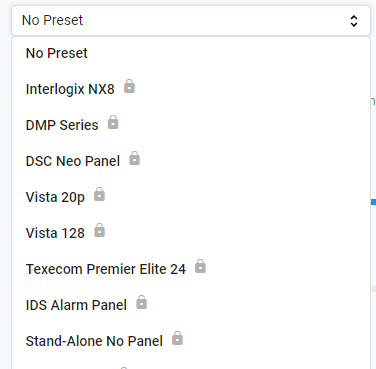Collapse the preset dropdown using the up-down arrows
This screenshot has height=369, width=376.
(354, 21)
